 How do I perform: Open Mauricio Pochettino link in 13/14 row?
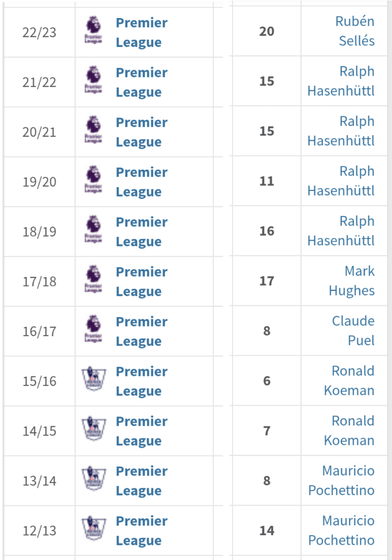(x=341, y=480)
